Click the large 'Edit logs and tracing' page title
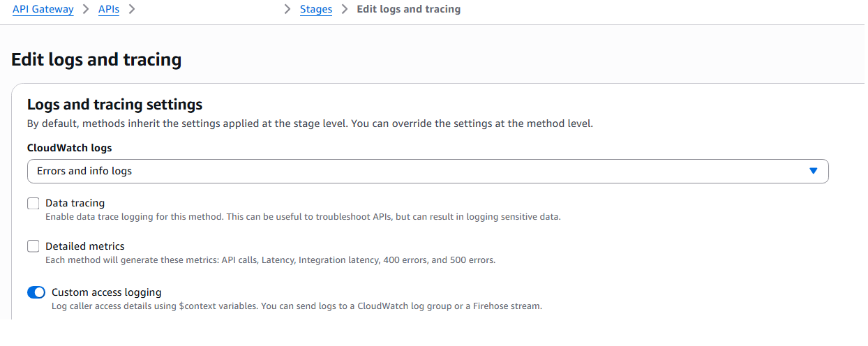 click(x=96, y=60)
